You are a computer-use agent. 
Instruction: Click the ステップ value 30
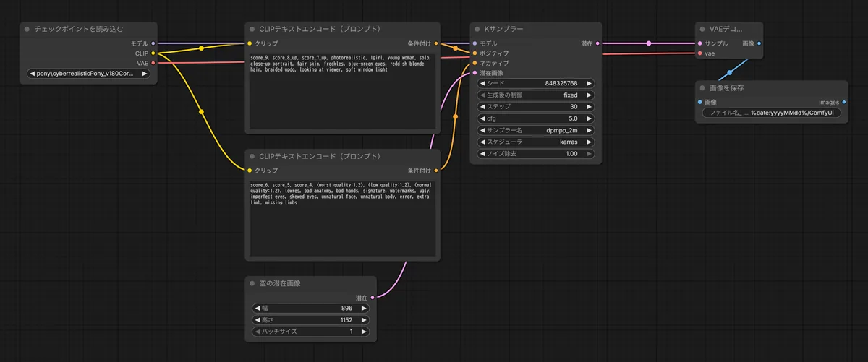point(573,106)
